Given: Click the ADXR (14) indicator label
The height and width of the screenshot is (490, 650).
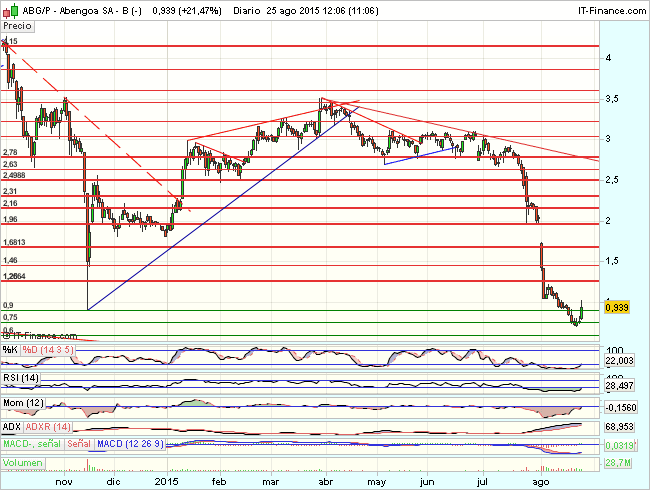Looking at the screenshot, I should click(48, 427).
